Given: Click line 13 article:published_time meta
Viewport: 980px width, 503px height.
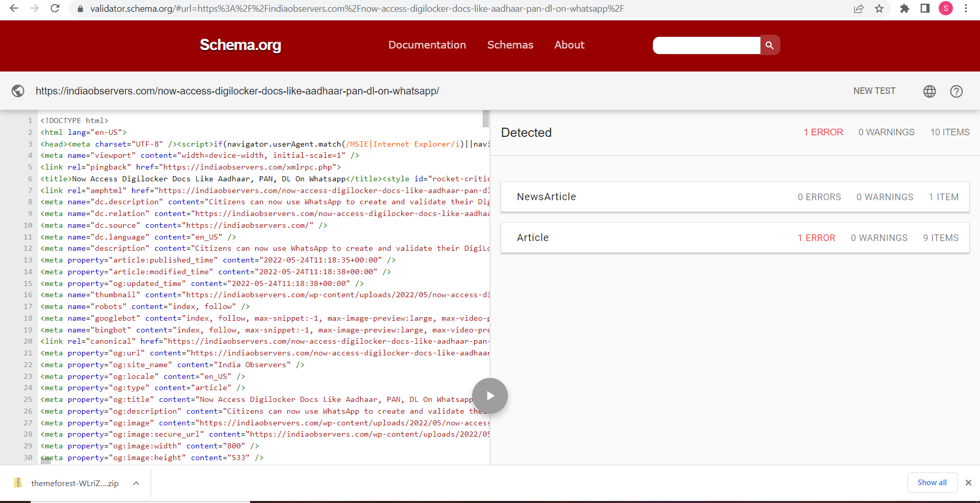Looking at the screenshot, I should pos(218,260).
